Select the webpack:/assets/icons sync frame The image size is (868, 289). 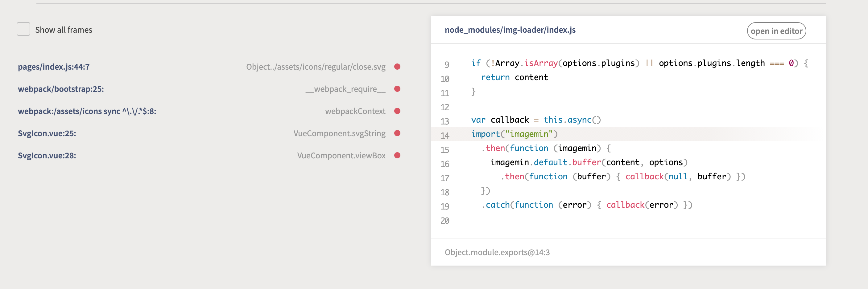click(87, 111)
